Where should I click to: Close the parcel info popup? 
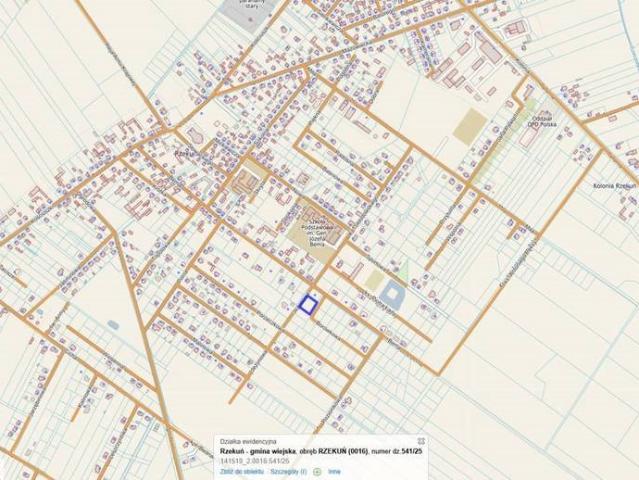coord(421,441)
